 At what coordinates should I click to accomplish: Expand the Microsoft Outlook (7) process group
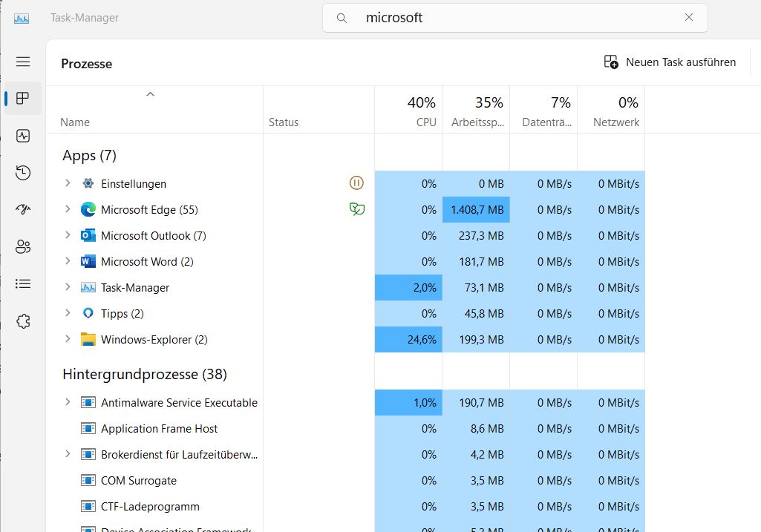click(x=68, y=235)
